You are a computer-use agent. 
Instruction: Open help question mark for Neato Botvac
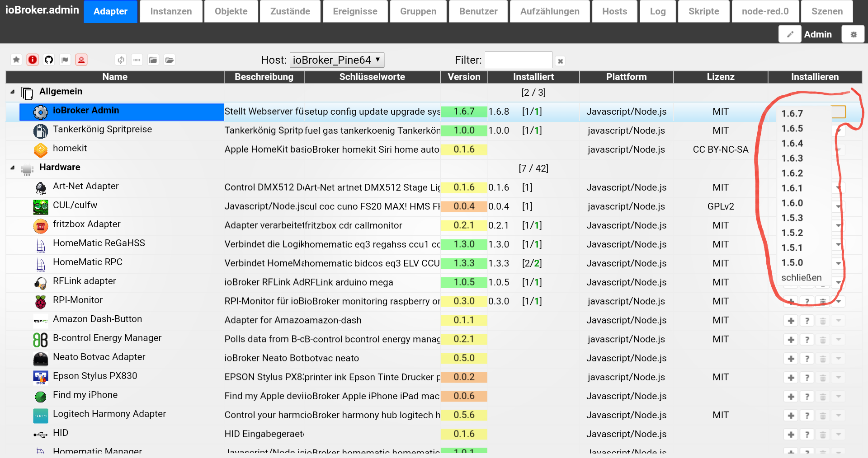tap(807, 359)
